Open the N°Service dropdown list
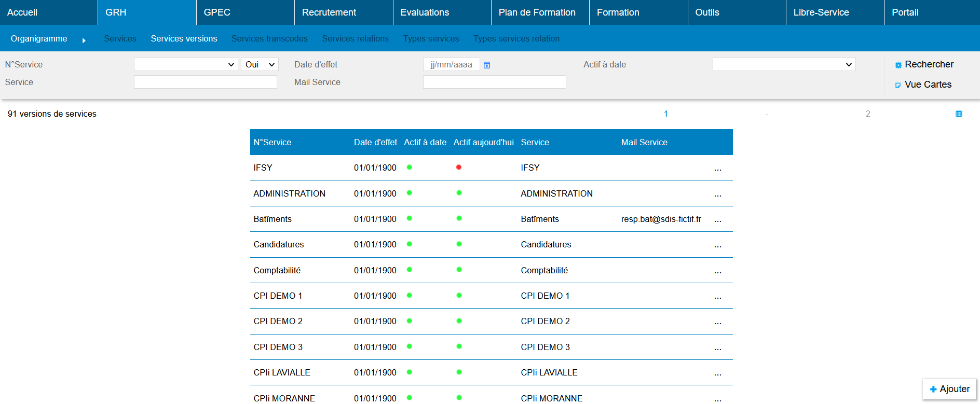980x404 pixels. [185, 64]
